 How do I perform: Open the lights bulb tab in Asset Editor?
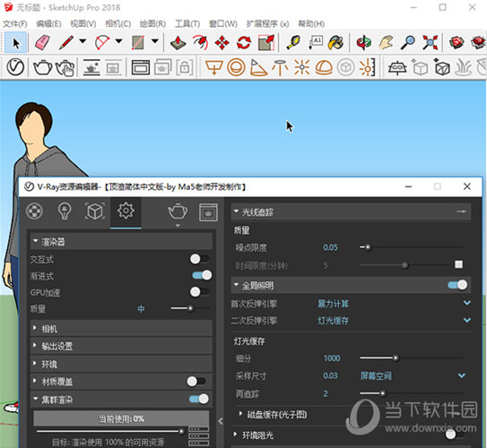65,211
